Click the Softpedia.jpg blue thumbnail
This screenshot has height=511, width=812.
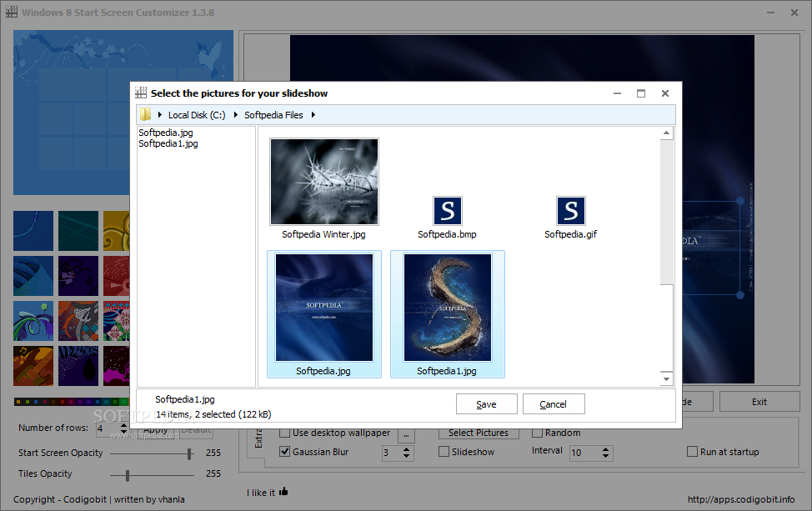pyautogui.click(x=324, y=308)
